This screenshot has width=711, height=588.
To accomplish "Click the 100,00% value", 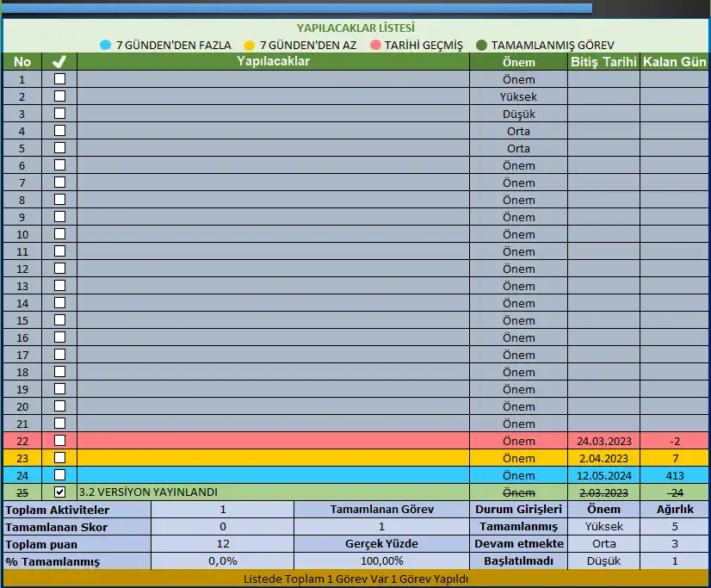I will (x=382, y=560).
